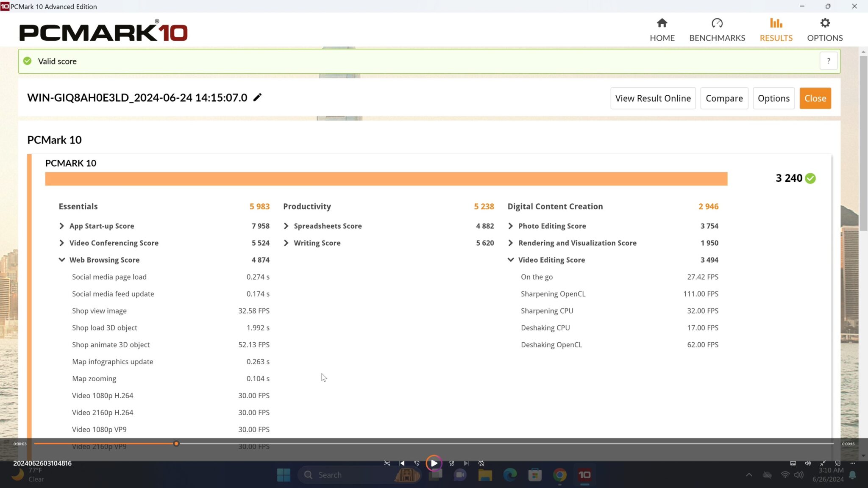The image size is (868, 488).
Task: Expand the App Start-up Score row
Action: (x=62, y=226)
